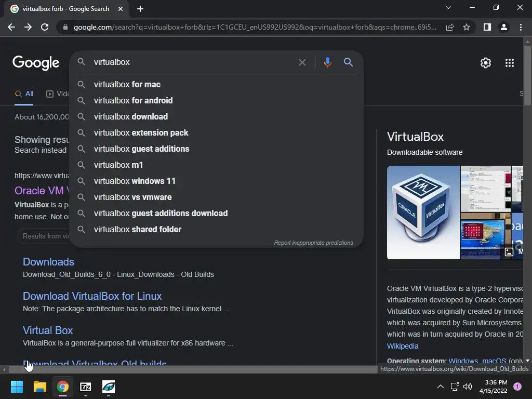Screen dimensions: 532x399
Task: Open the VirtualBox manager screenshot thumbnail
Action: [x=486, y=189]
